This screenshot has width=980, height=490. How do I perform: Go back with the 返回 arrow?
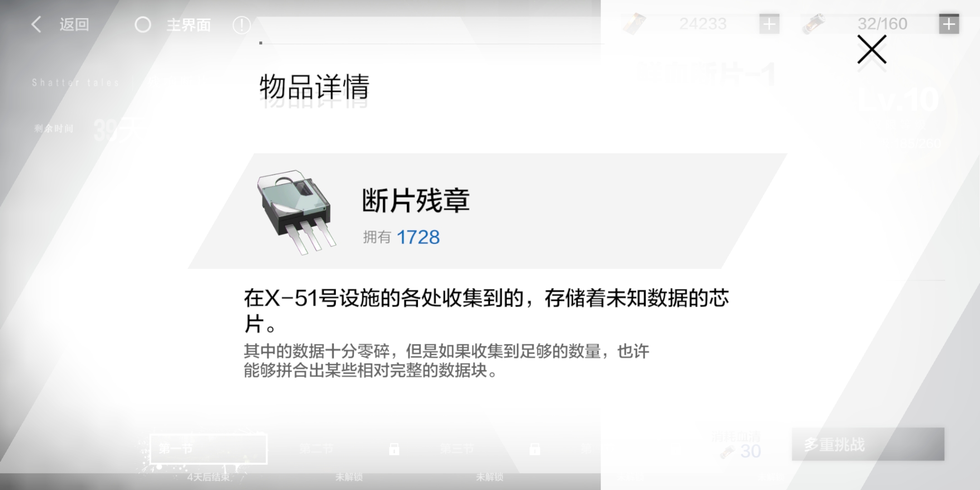click(x=37, y=24)
